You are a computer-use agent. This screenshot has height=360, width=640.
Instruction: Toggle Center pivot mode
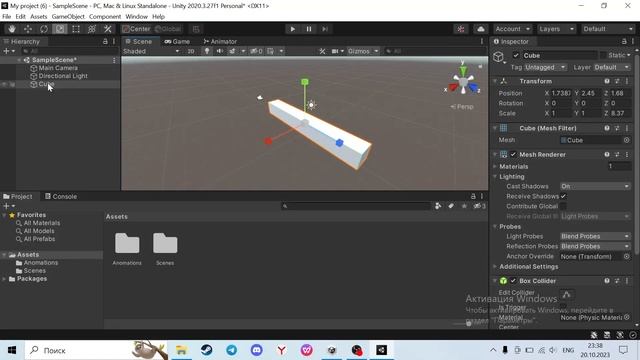tap(136, 29)
